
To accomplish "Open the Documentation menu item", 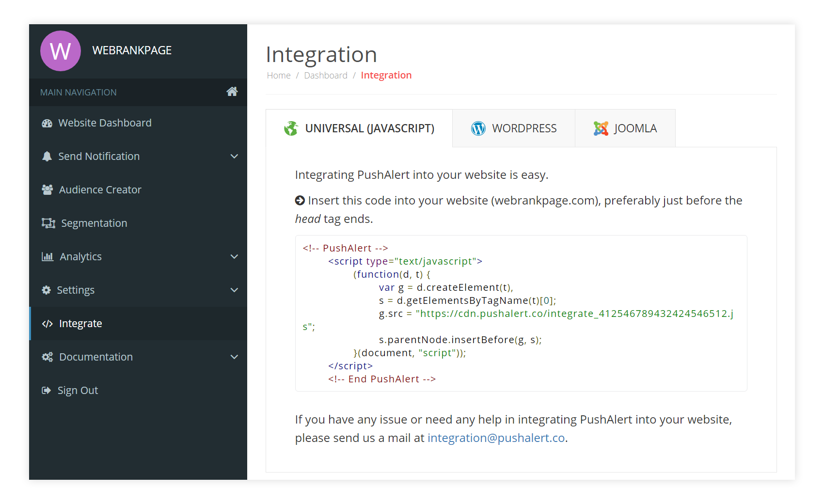I will [x=138, y=357].
